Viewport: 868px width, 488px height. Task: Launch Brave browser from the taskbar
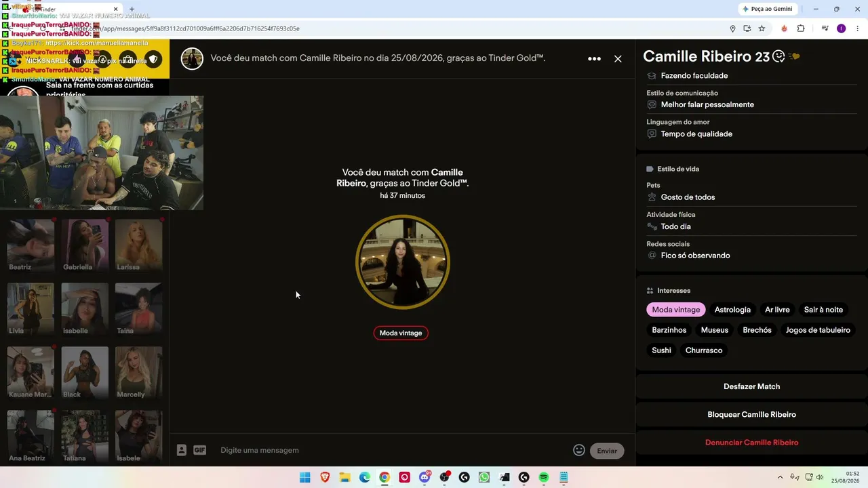pos(325,477)
